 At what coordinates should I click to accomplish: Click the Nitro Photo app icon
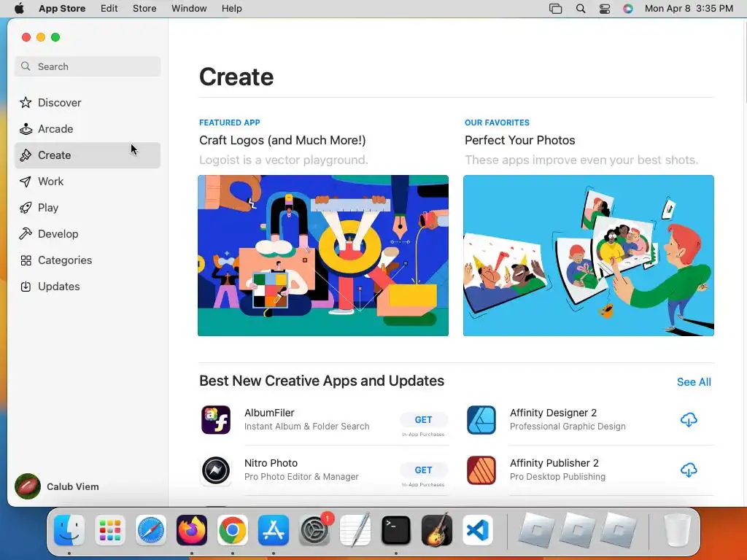[x=216, y=470]
